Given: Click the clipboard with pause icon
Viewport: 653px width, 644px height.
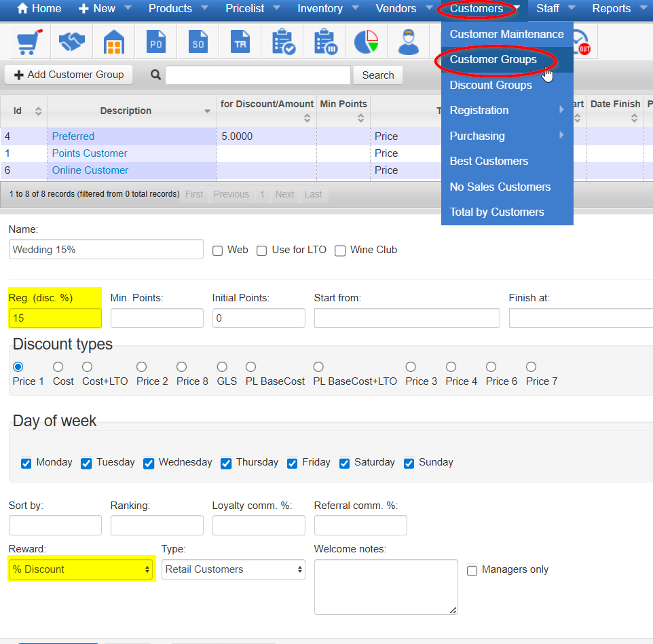Looking at the screenshot, I should [x=326, y=41].
